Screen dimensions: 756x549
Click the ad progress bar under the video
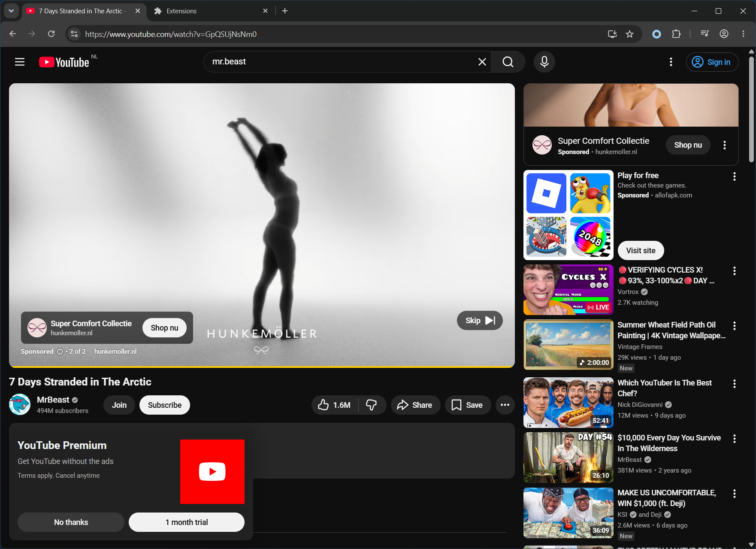click(x=262, y=367)
